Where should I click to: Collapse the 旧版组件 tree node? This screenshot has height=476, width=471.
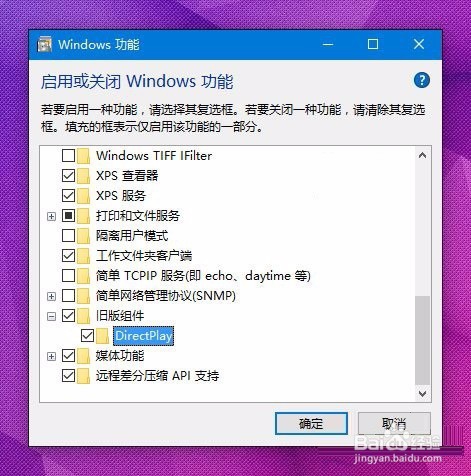[x=51, y=316]
